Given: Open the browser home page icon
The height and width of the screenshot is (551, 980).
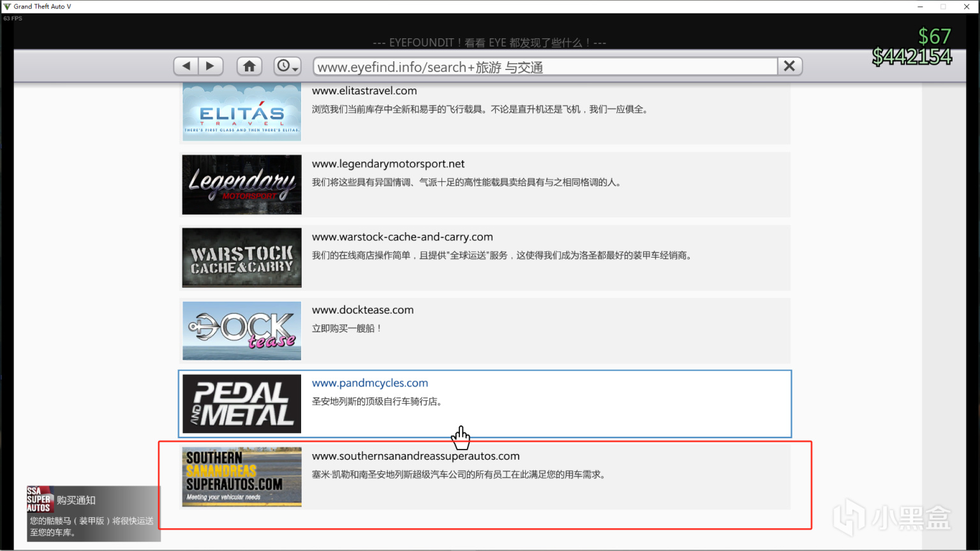Looking at the screenshot, I should coord(249,66).
